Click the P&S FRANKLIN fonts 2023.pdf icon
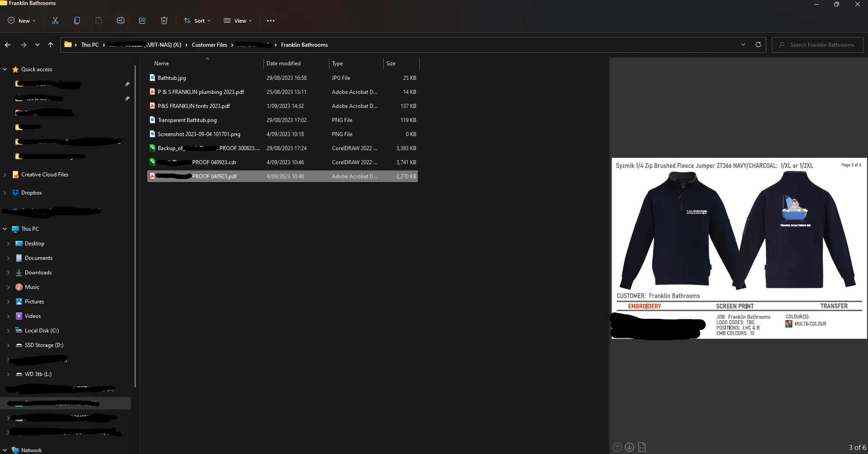The width and height of the screenshot is (868, 454). tap(152, 106)
